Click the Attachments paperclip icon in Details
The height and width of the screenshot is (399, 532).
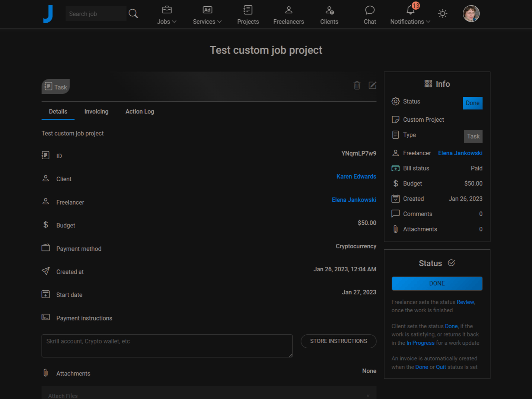[x=46, y=373]
